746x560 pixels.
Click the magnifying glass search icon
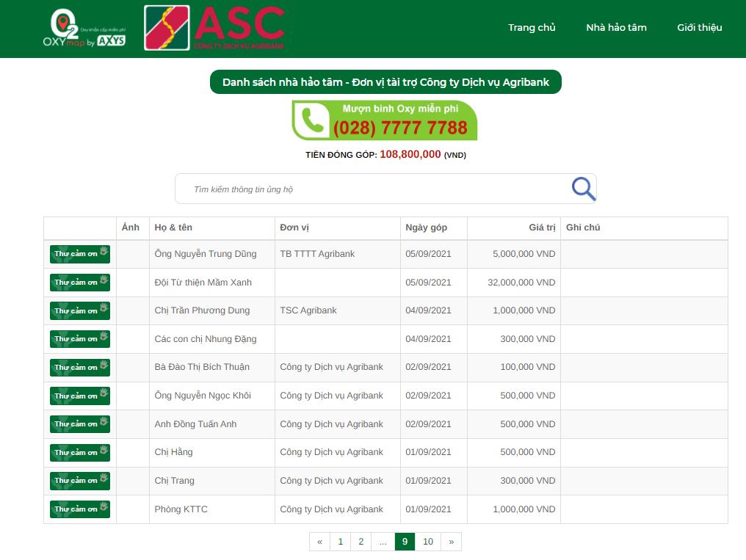pyautogui.click(x=583, y=189)
